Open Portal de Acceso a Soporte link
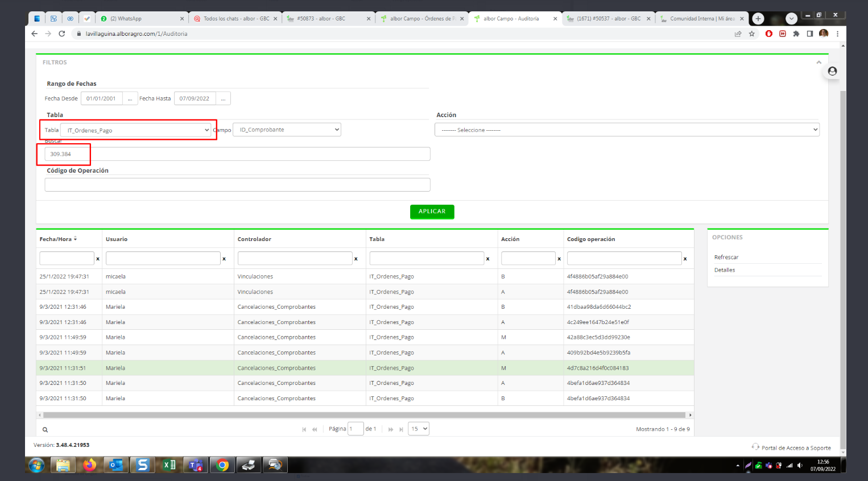868x481 pixels. point(796,448)
